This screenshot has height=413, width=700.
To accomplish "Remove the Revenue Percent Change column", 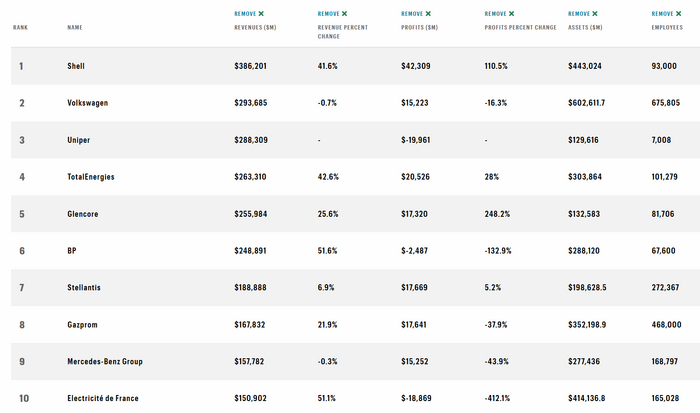I will click(x=319, y=14).
